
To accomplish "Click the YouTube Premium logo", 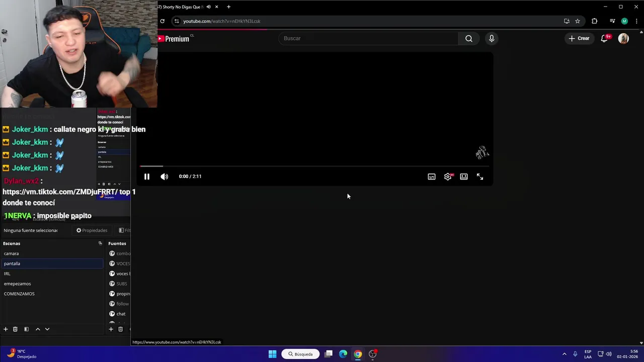I will [174, 39].
